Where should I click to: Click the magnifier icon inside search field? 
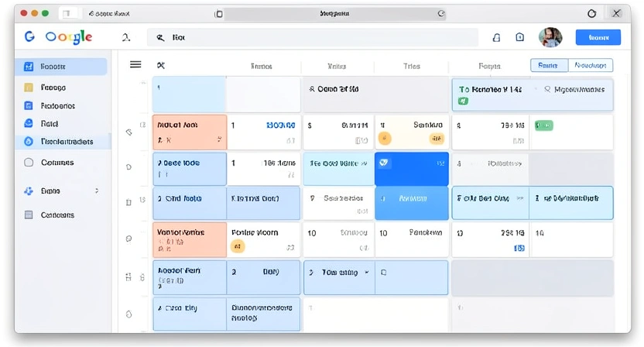(160, 38)
